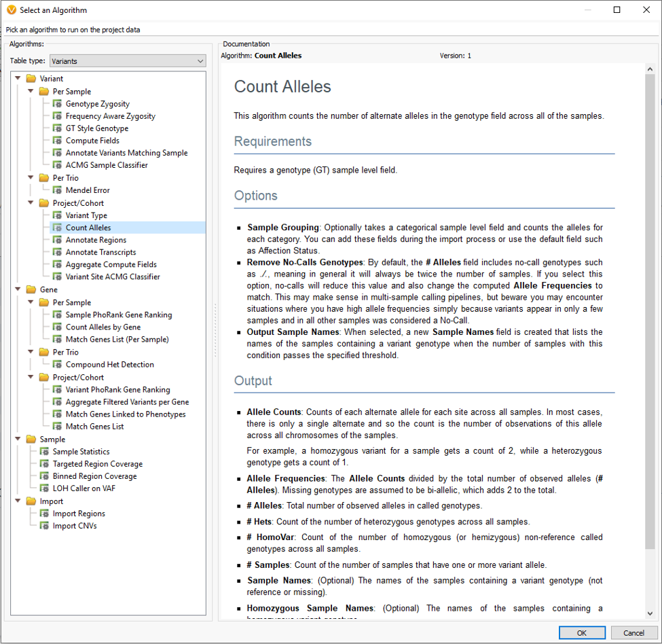The image size is (662, 644).
Task: Select the Import CNVs algorithm
Action: click(x=75, y=525)
